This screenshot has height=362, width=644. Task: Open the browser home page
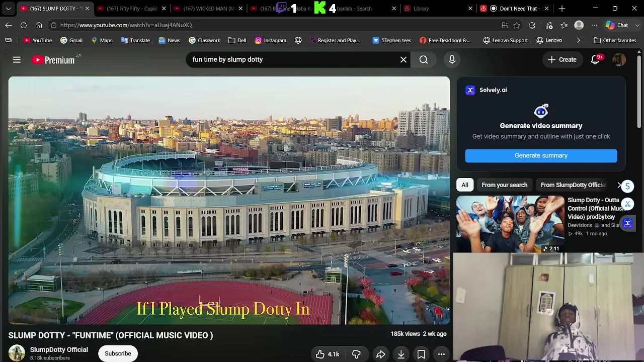(39, 25)
